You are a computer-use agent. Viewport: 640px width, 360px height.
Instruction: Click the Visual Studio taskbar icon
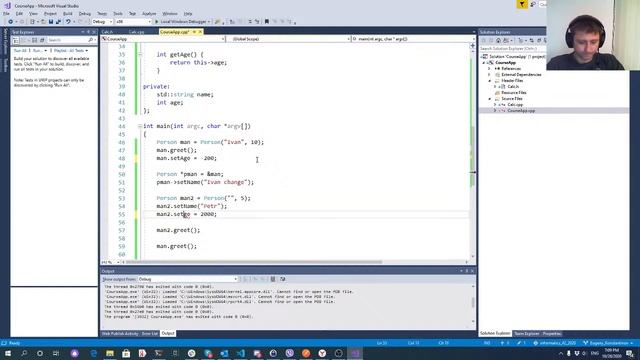coord(355,353)
